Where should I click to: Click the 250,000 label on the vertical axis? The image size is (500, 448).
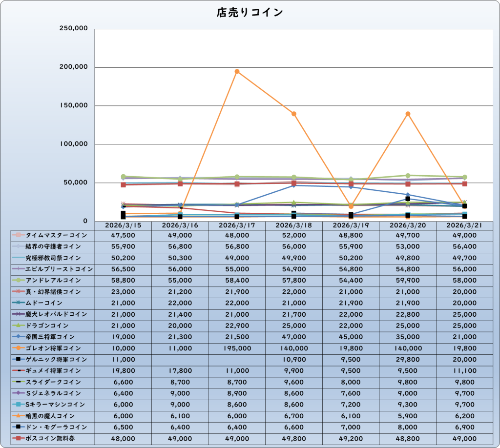coord(73,29)
